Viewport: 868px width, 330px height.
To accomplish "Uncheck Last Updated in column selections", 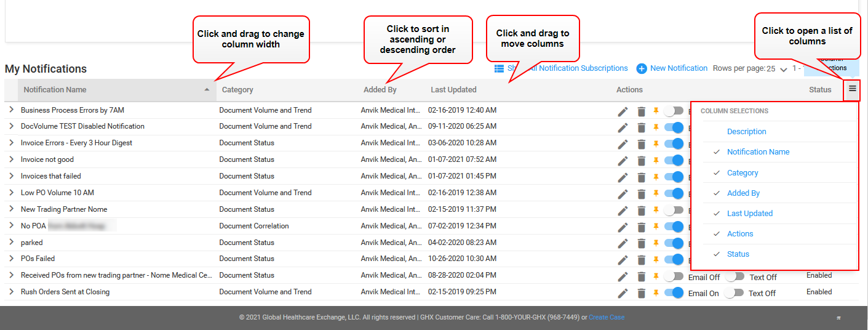I will pos(749,213).
